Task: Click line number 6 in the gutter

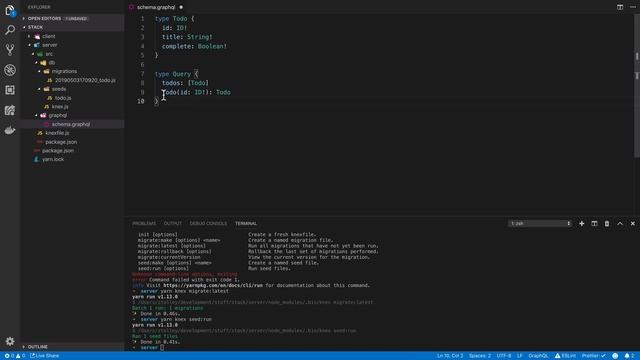Action: pyautogui.click(x=142, y=64)
